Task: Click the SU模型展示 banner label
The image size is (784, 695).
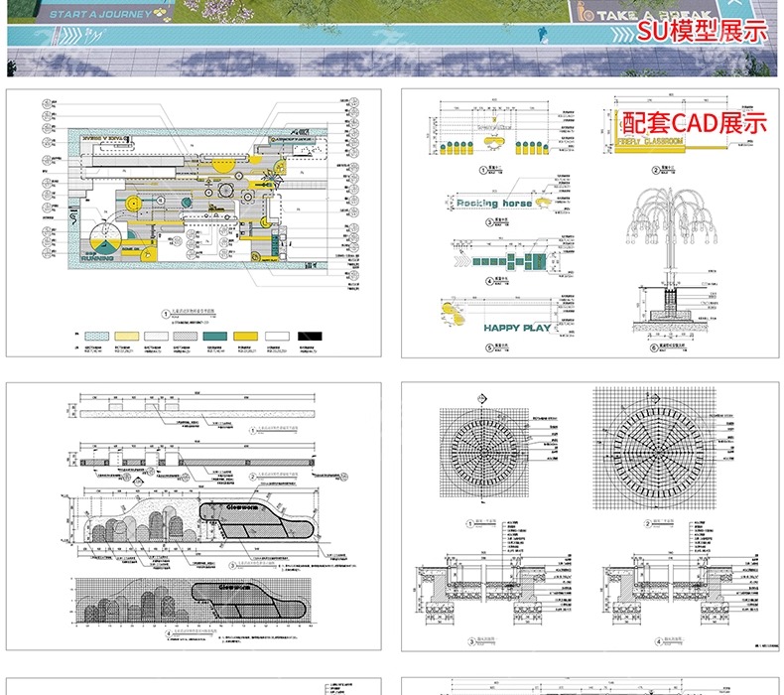Action: (702, 31)
